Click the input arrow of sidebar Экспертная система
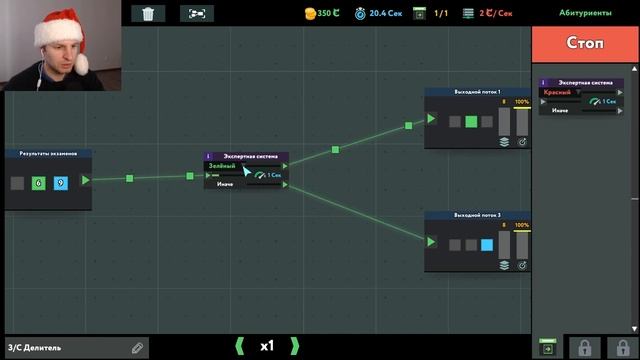640x360 pixels. pos(543,102)
